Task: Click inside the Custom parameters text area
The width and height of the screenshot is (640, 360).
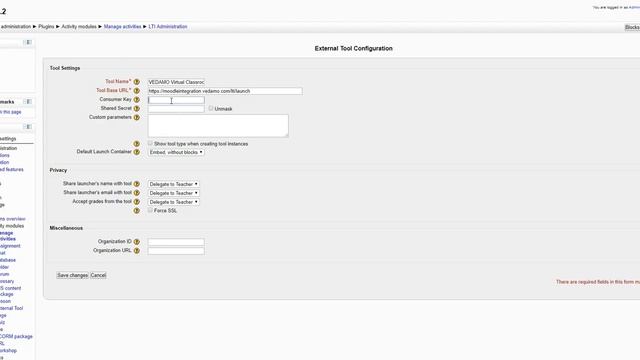Action: click(x=218, y=126)
